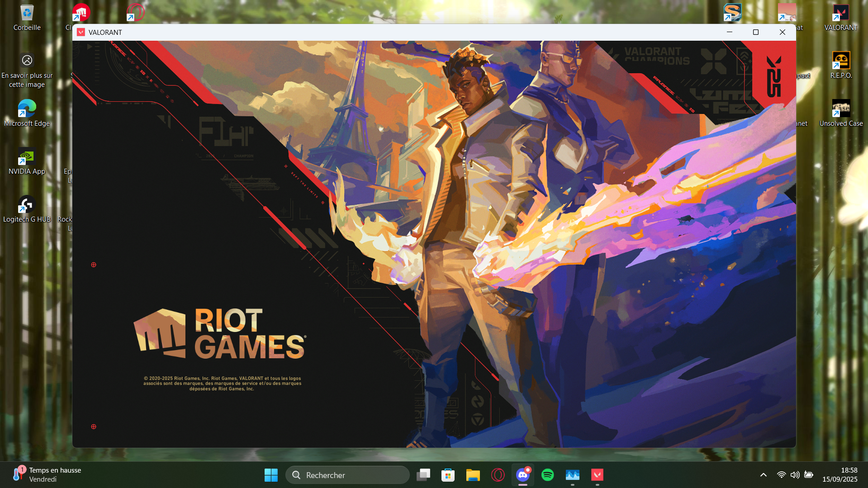The image size is (868, 488).
Task: Click the VALORANT icon in the taskbar
Action: click(x=598, y=475)
